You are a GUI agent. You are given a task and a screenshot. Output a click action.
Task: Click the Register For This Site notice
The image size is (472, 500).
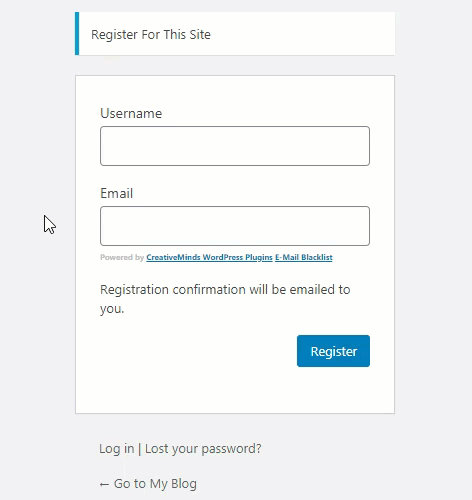click(235, 34)
